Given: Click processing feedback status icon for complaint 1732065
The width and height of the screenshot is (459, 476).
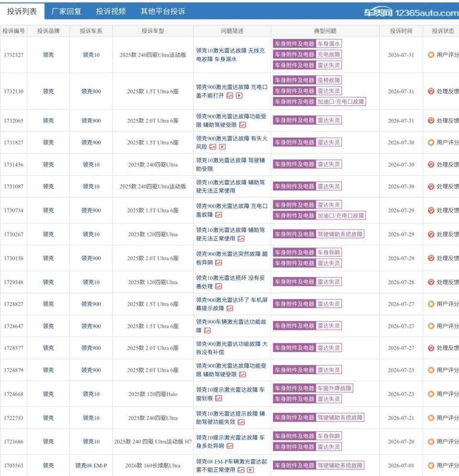Looking at the screenshot, I should pos(431,121).
